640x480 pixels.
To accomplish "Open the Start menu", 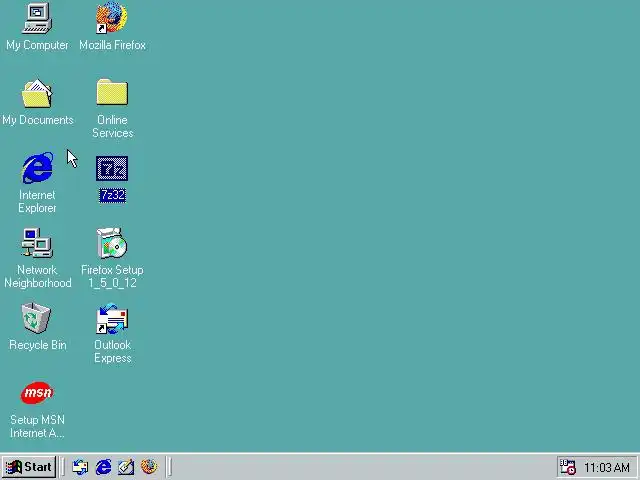I will 29,467.
